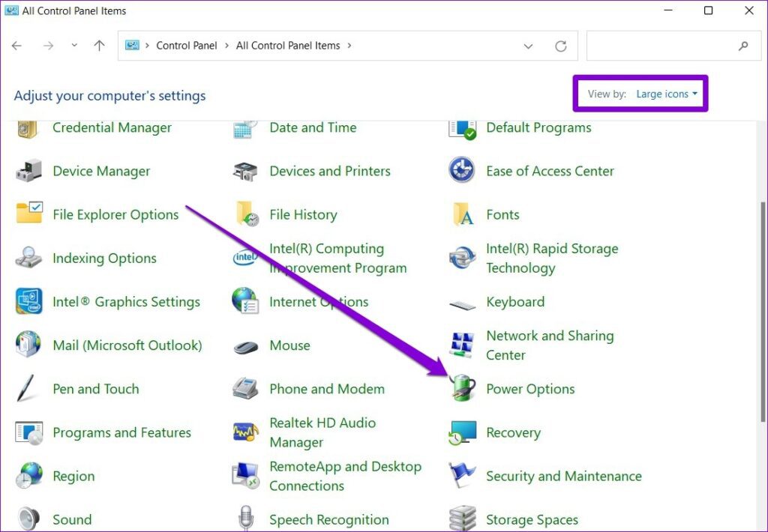Expand the chevron after All Control Panel Items

[x=349, y=45]
